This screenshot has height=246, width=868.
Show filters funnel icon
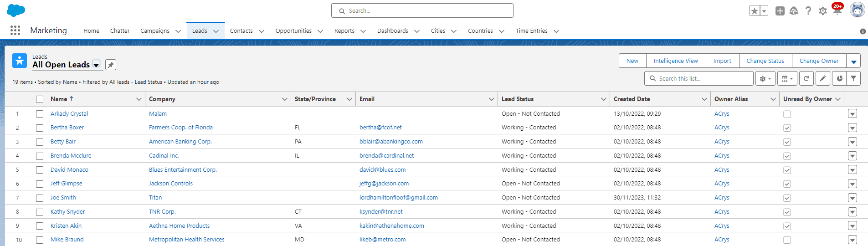[853, 78]
